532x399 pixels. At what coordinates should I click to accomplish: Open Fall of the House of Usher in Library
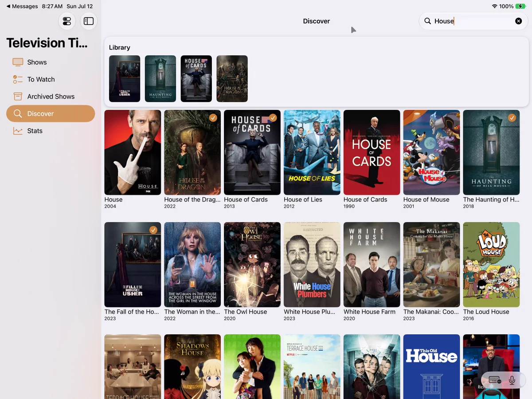click(x=125, y=78)
